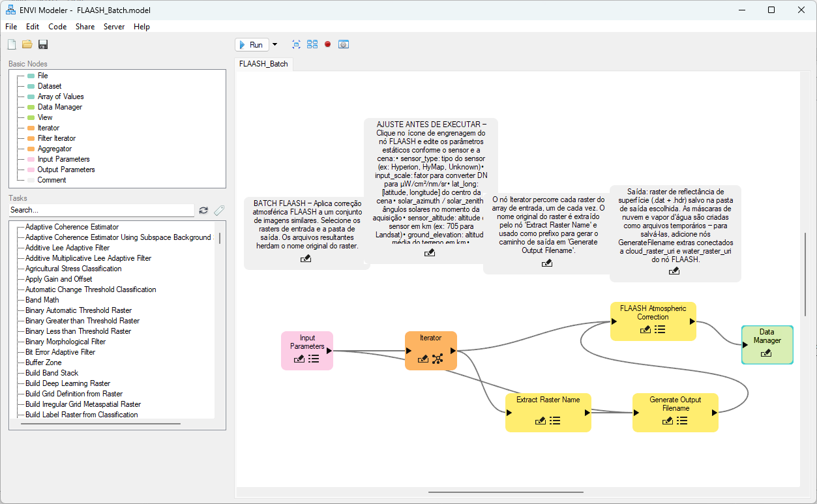Select Filter Iterator in Basic Nodes
The image size is (817, 504).
(56, 138)
